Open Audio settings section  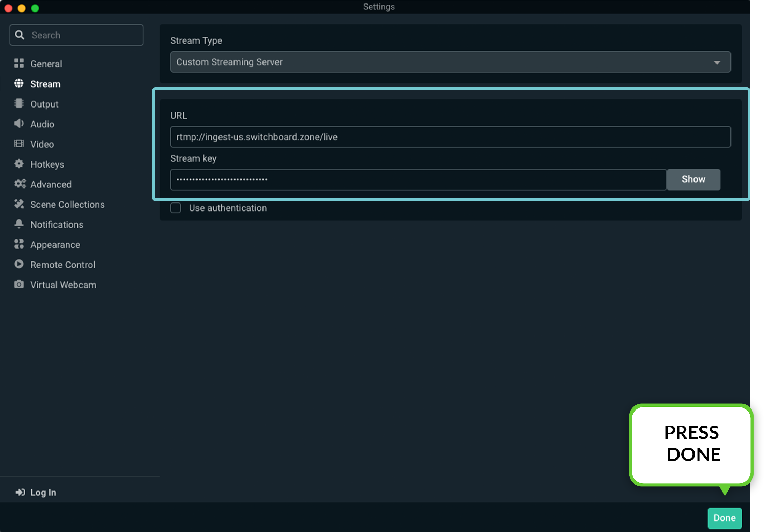click(x=42, y=124)
